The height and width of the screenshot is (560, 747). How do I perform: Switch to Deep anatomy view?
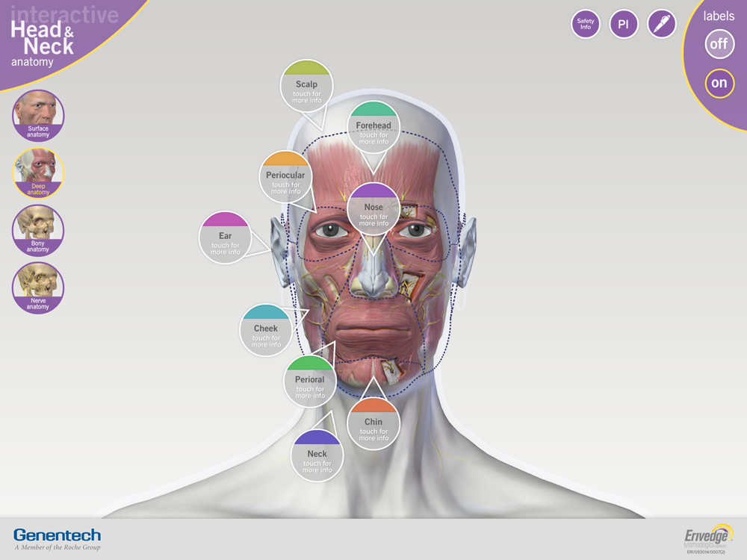(38, 173)
